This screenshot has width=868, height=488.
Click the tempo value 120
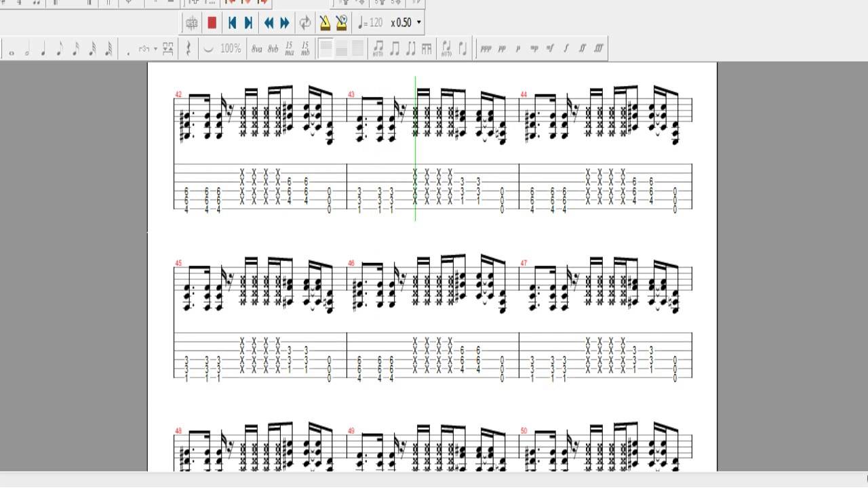(x=375, y=23)
